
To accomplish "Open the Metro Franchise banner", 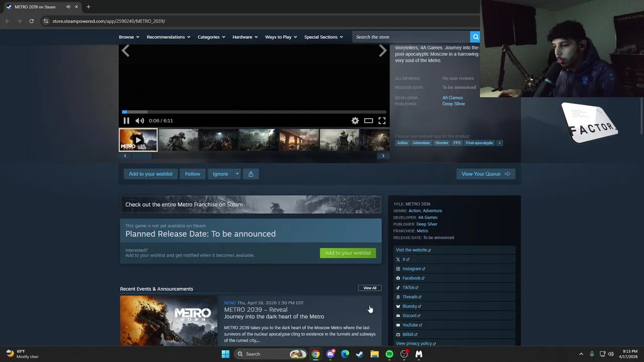I will pyautogui.click(x=251, y=205).
